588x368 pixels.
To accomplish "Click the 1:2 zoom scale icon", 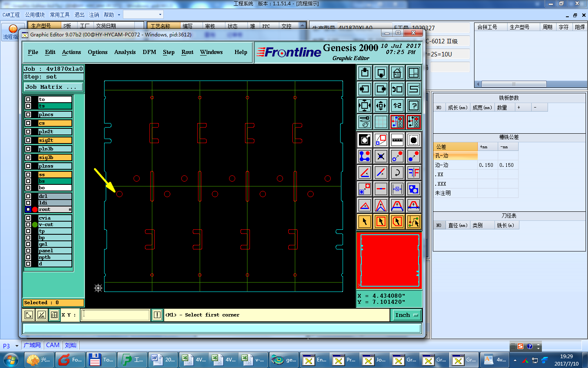I will [x=397, y=105].
